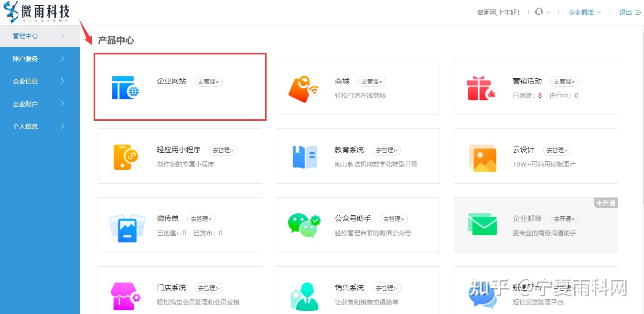Select 企业信息 in the sidebar
Viewport: 644px width, 314px height.
coord(25,81)
